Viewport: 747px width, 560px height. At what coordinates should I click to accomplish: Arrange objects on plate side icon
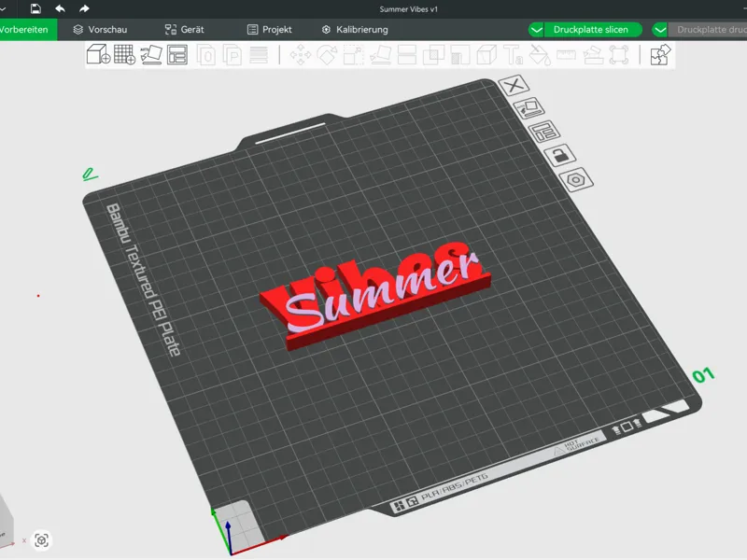(545, 132)
